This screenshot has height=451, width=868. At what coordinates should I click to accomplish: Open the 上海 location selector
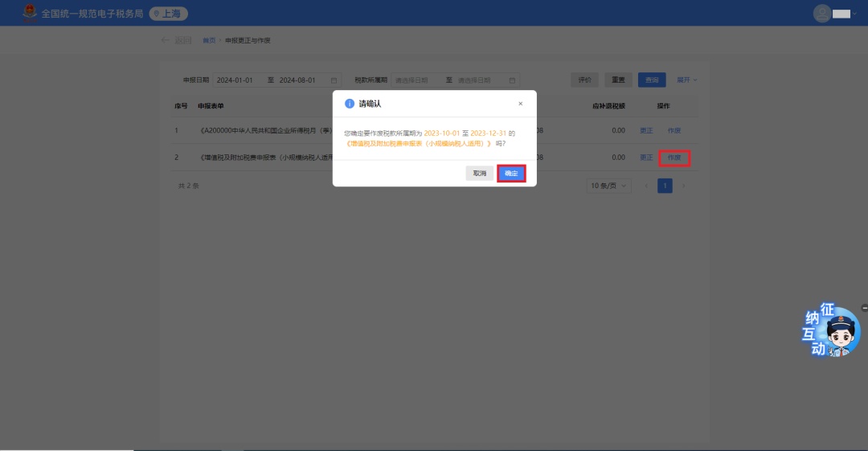(x=168, y=14)
